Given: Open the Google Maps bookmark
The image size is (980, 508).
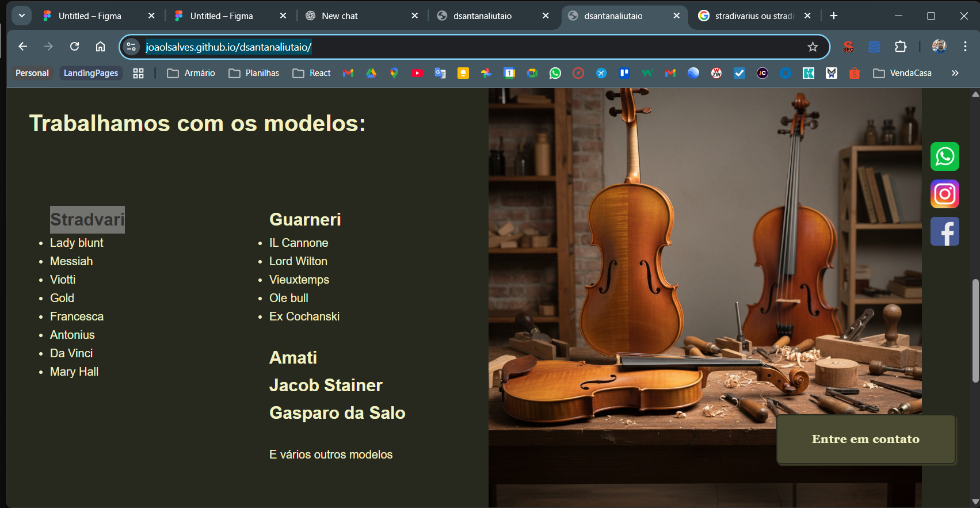Looking at the screenshot, I should (x=394, y=73).
